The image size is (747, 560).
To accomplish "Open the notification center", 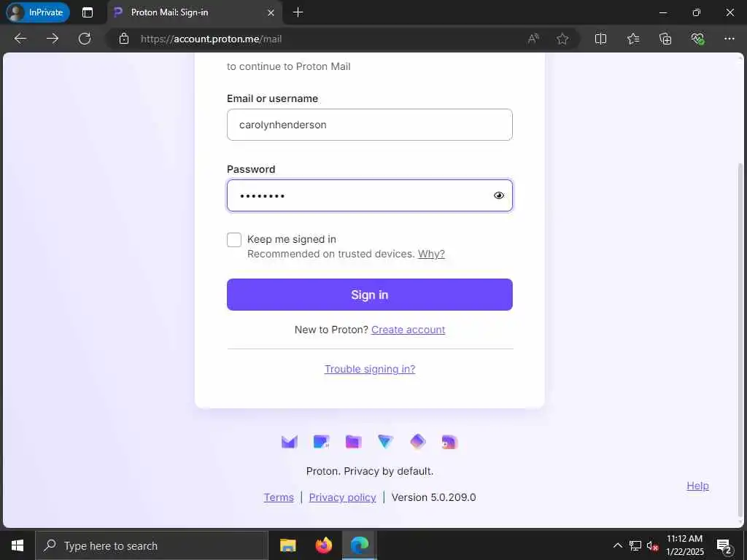I will [x=724, y=546].
